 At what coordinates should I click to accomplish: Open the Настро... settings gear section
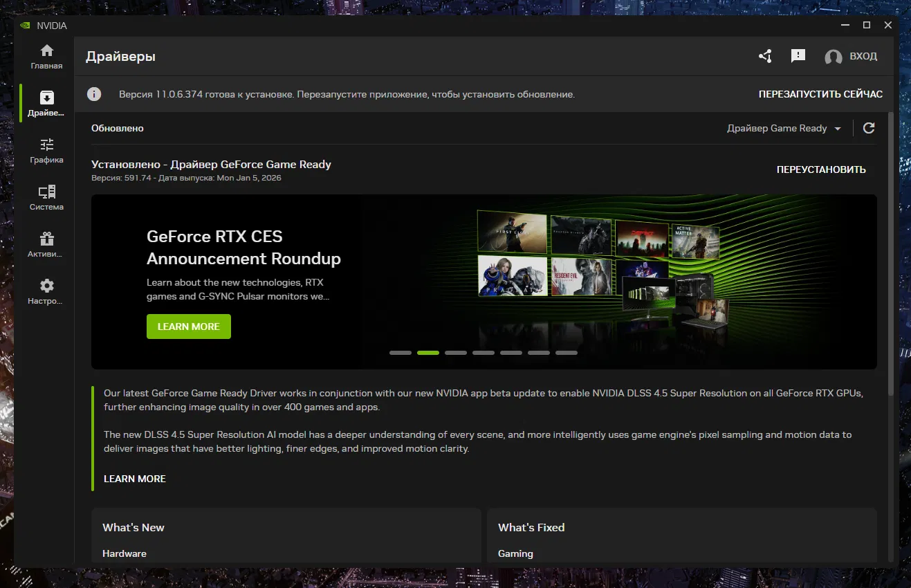[46, 292]
